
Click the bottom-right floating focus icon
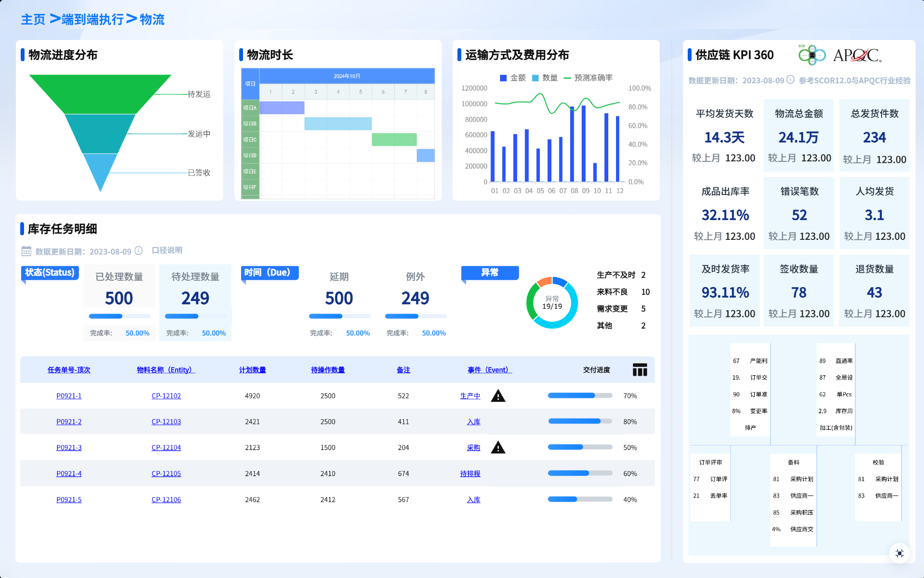pos(899,553)
